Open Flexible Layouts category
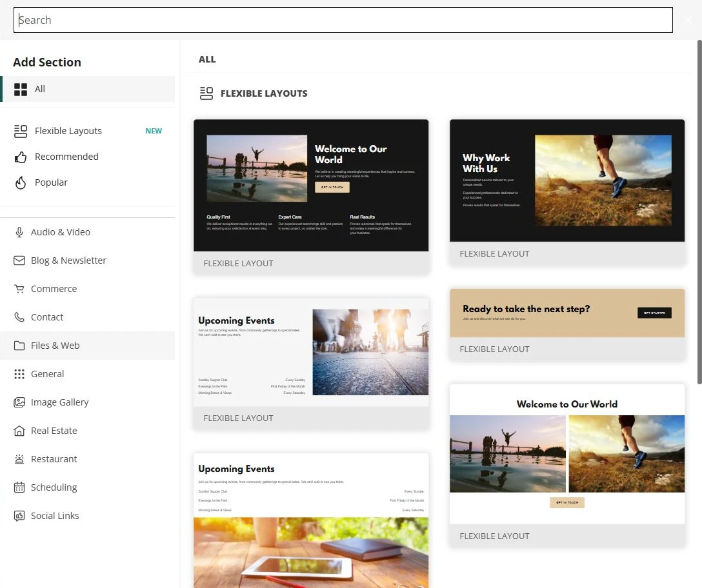The image size is (702, 588). 88,131
